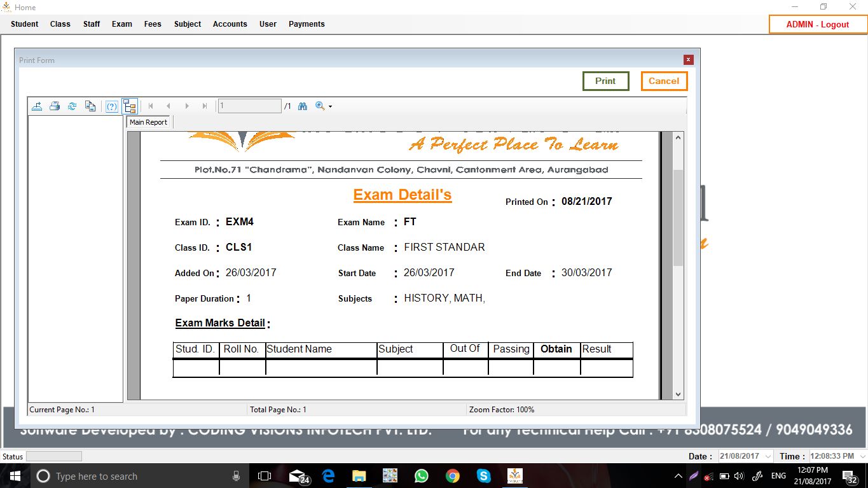Toggle the group tree panel icon
The height and width of the screenshot is (488, 868).
(x=130, y=106)
